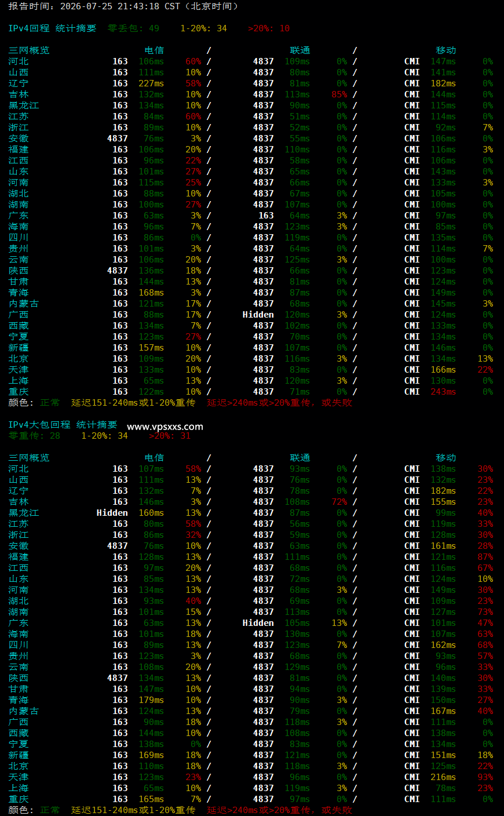Open the www.vpsxxs.com watermark link
This screenshot has width=504, height=816.
point(165,427)
